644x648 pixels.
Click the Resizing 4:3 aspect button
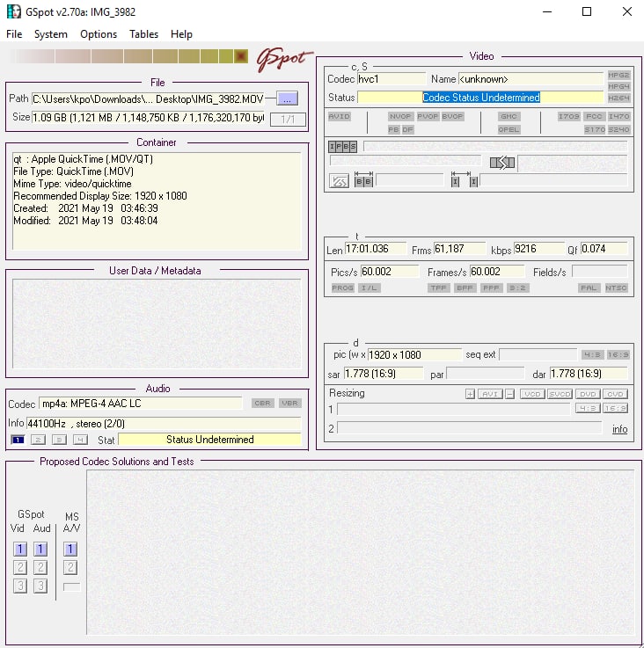click(x=588, y=408)
